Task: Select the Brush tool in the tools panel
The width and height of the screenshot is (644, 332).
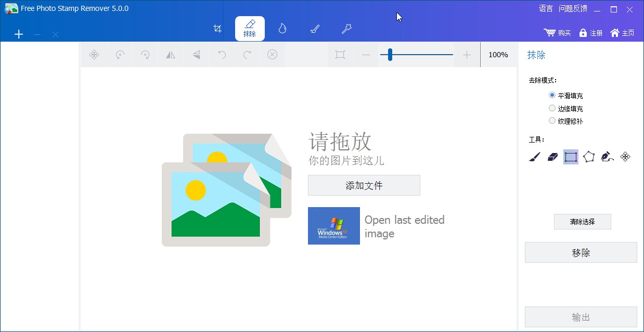Action: (534, 157)
